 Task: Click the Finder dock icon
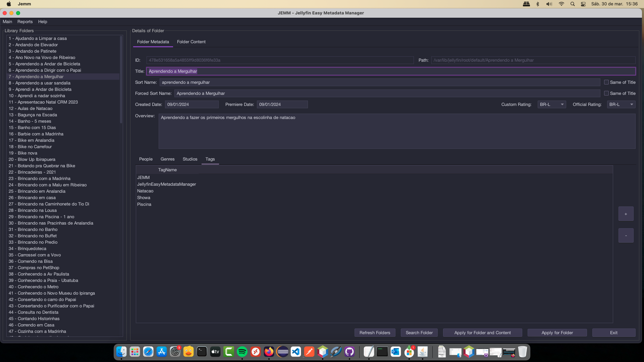pyautogui.click(x=121, y=352)
